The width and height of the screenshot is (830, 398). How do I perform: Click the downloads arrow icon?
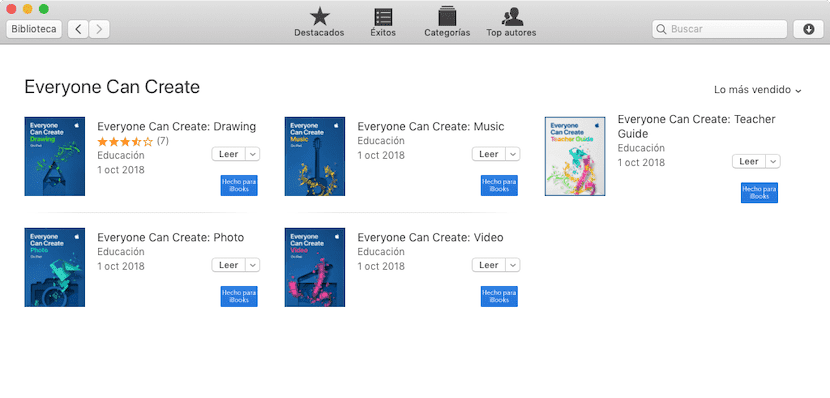coord(808,29)
